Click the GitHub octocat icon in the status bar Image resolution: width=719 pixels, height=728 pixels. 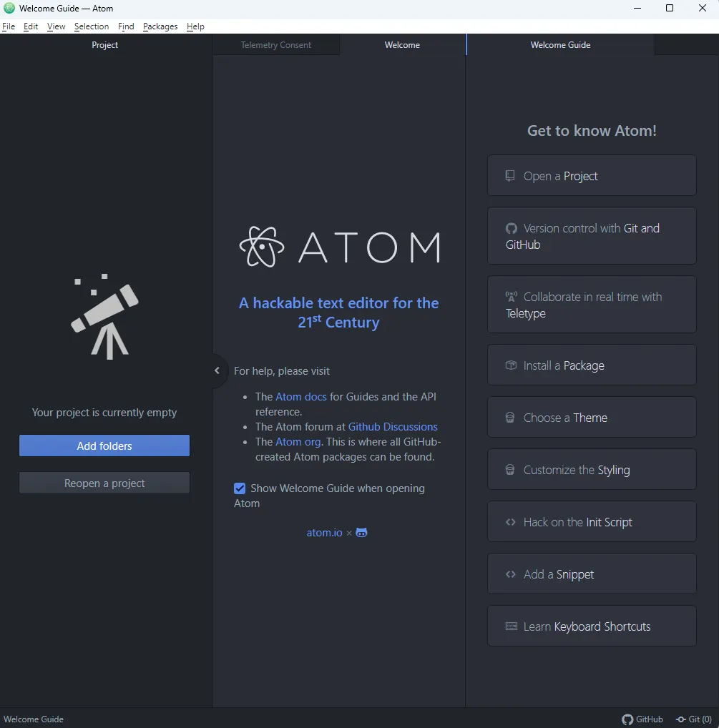click(x=628, y=719)
